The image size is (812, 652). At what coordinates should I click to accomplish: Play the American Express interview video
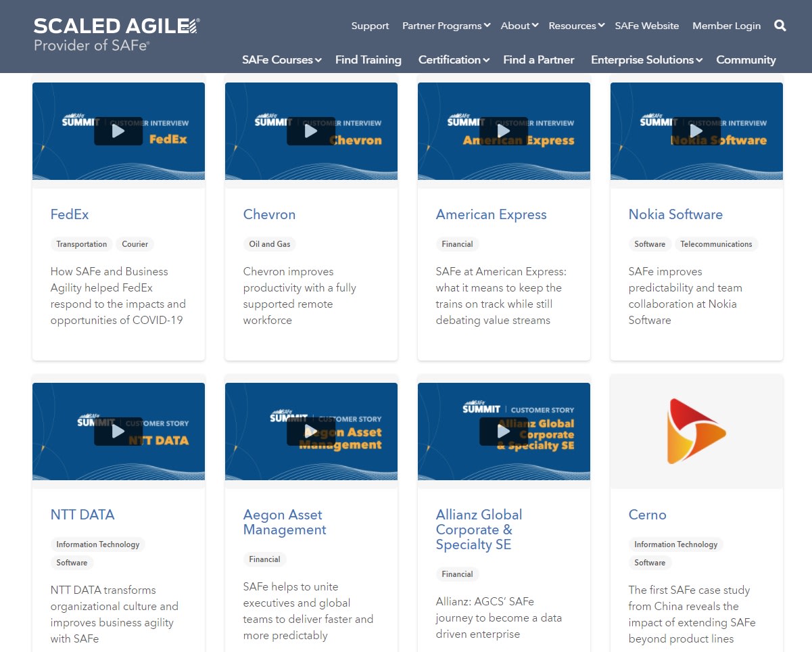[504, 131]
